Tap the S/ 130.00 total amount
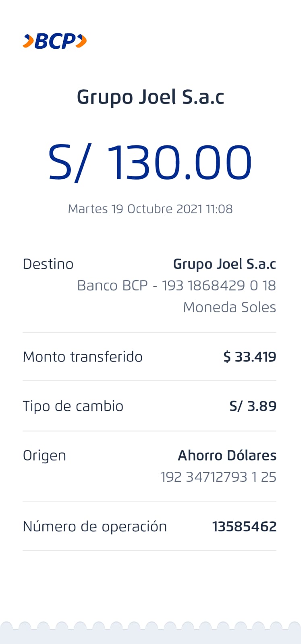The height and width of the screenshot is (644, 301). point(150,162)
